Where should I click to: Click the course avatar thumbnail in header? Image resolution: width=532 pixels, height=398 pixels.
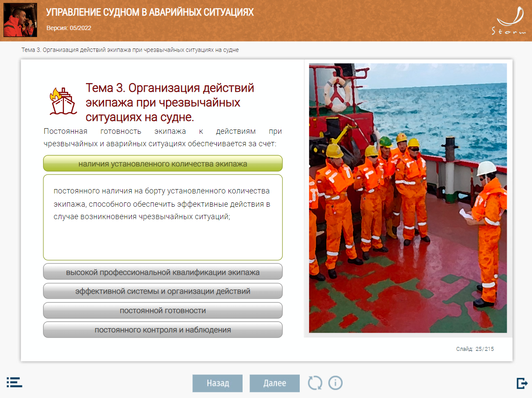[20, 20]
